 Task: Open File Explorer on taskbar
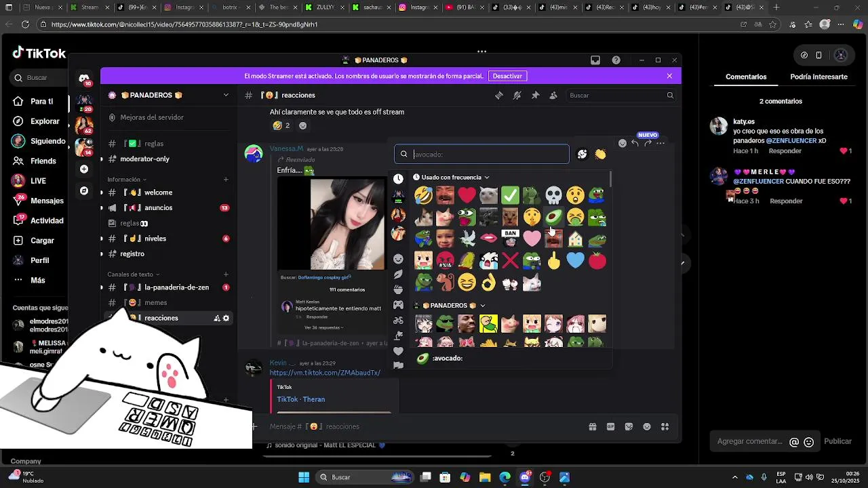485,477
